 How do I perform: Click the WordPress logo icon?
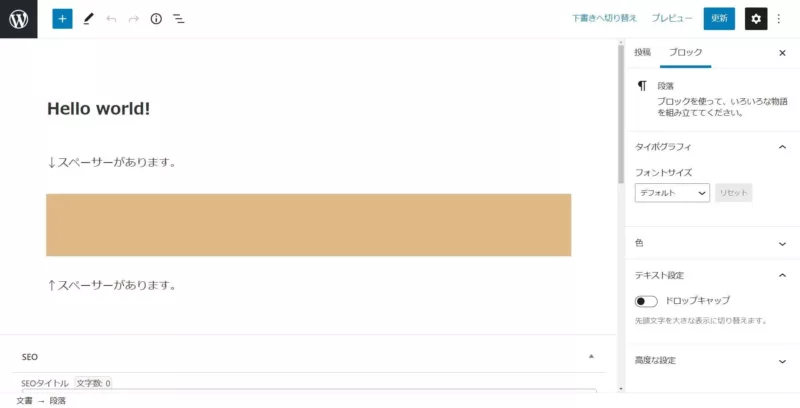click(18, 19)
